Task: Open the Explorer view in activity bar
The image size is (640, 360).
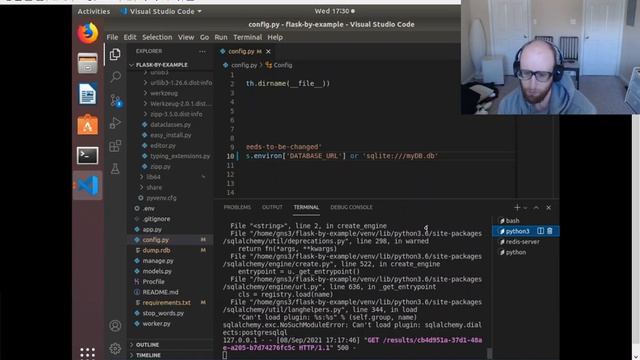Action: click(115, 54)
